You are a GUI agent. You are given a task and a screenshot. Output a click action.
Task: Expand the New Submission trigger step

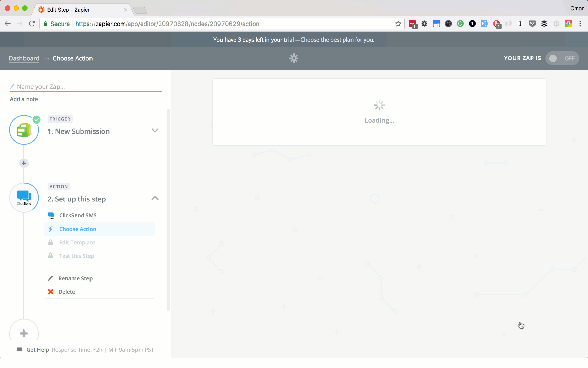click(x=155, y=131)
